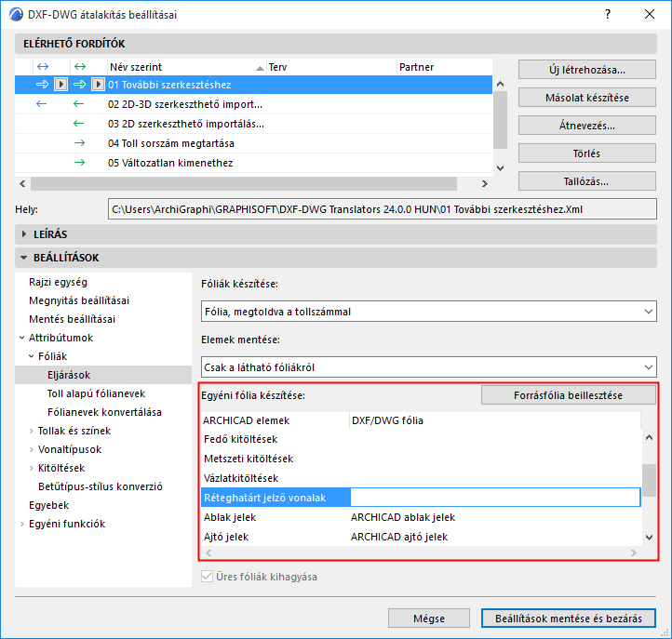This screenshot has height=639, width=672.
Task: Click the Tallózás button
Action: point(586,181)
